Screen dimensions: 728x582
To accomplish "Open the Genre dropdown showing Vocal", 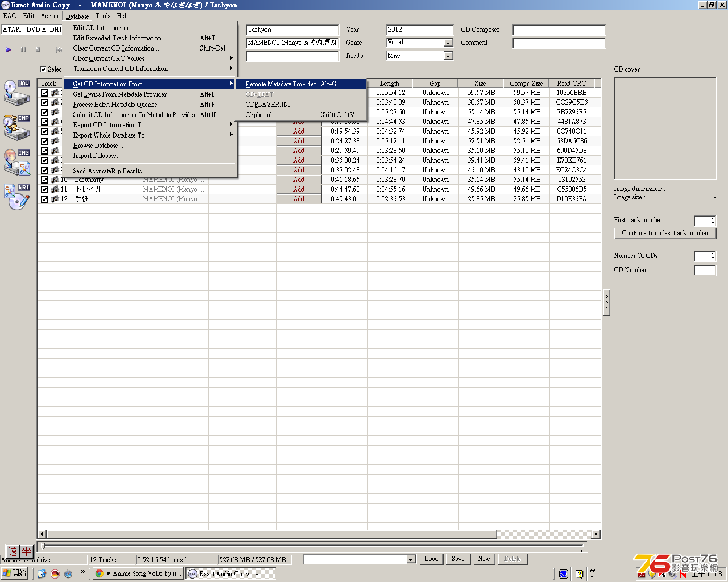I will coord(448,43).
